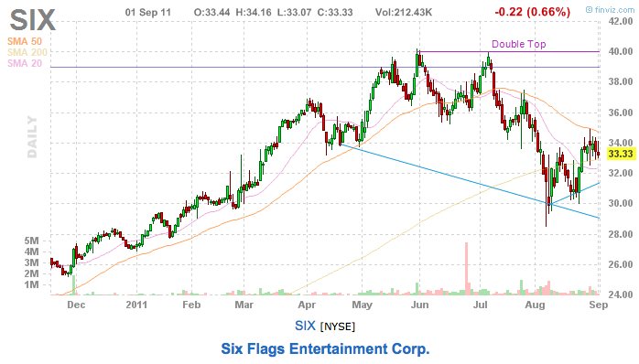Viewport: 639px width, 364px height.
Task: Open Six Flags Entertainment Corp. title
Action: tap(325, 349)
